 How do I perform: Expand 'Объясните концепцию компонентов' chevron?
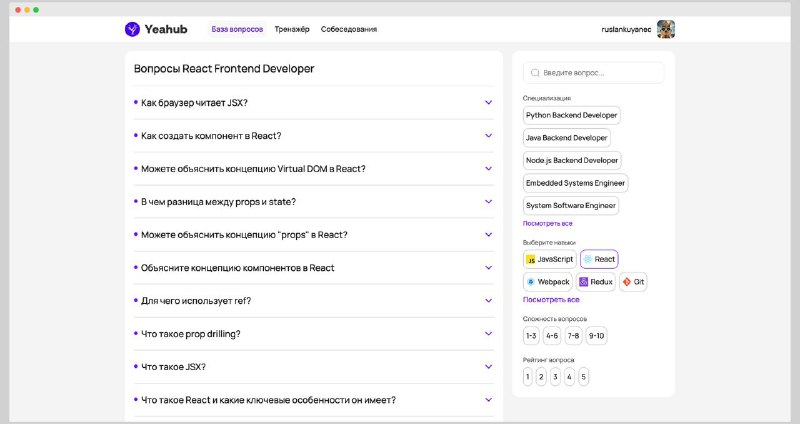coord(488,268)
